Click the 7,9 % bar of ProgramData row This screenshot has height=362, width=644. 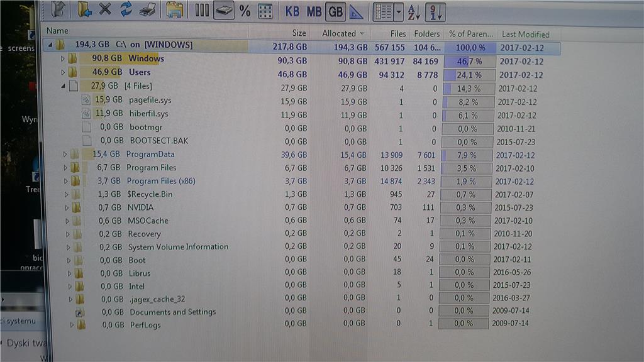click(467, 155)
